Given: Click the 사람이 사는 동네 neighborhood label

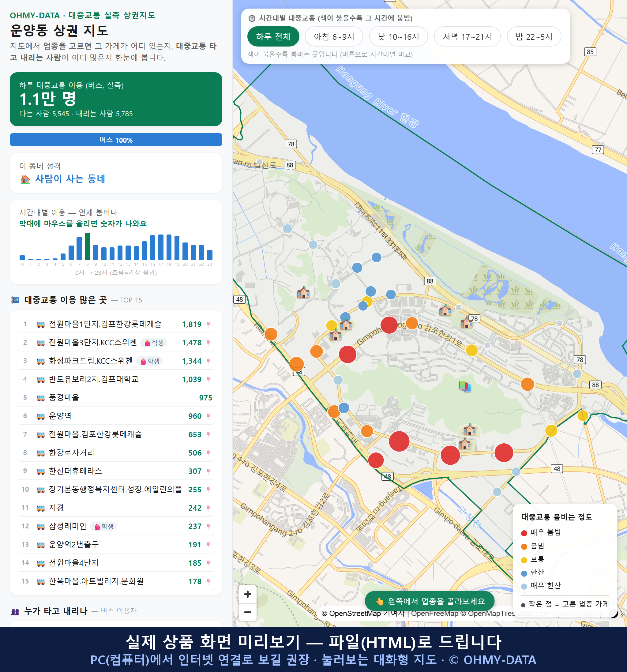Looking at the screenshot, I should pyautogui.click(x=70, y=179).
